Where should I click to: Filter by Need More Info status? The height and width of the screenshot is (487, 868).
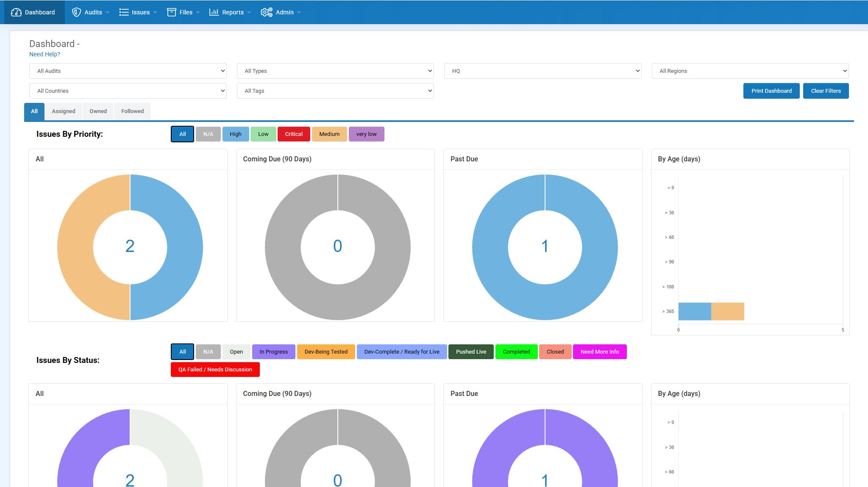pyautogui.click(x=600, y=352)
